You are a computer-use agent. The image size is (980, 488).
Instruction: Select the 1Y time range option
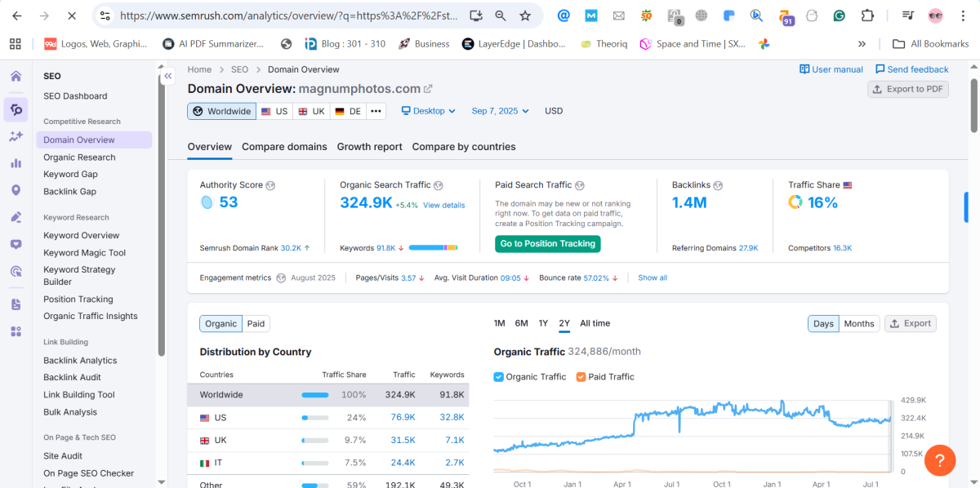tap(543, 324)
